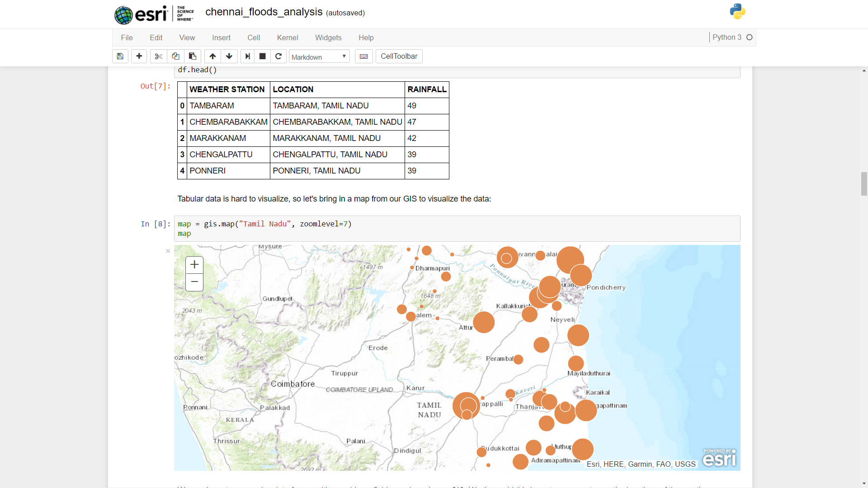
Task: Move selected cell up arrow
Action: [212, 56]
